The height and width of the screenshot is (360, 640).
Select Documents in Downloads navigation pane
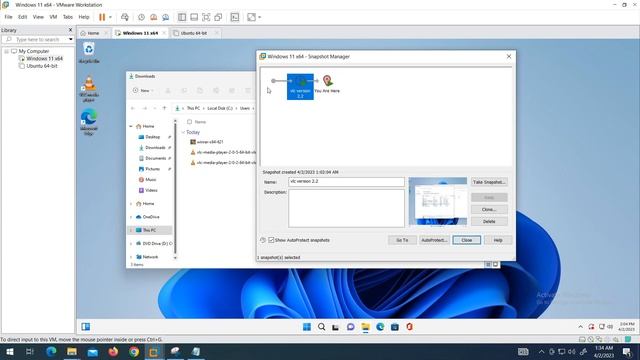(155, 158)
